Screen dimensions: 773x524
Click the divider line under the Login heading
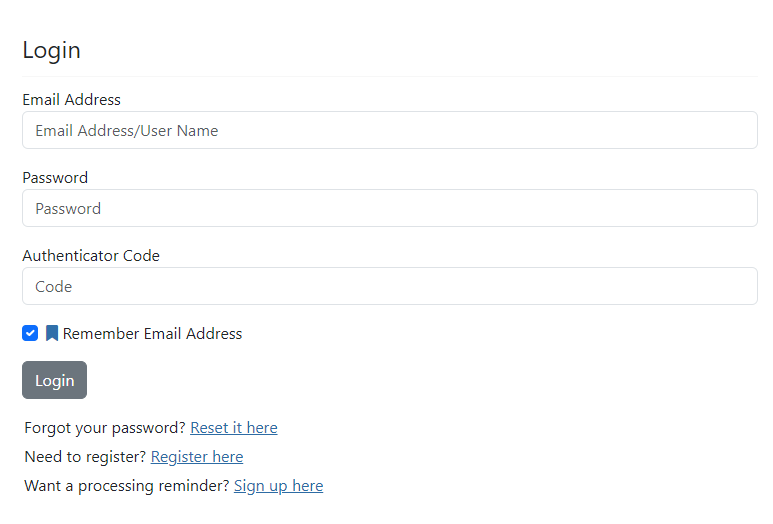pyautogui.click(x=389, y=76)
